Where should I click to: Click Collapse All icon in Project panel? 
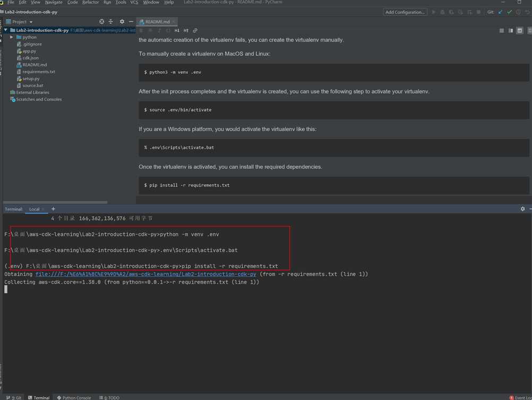110,21
